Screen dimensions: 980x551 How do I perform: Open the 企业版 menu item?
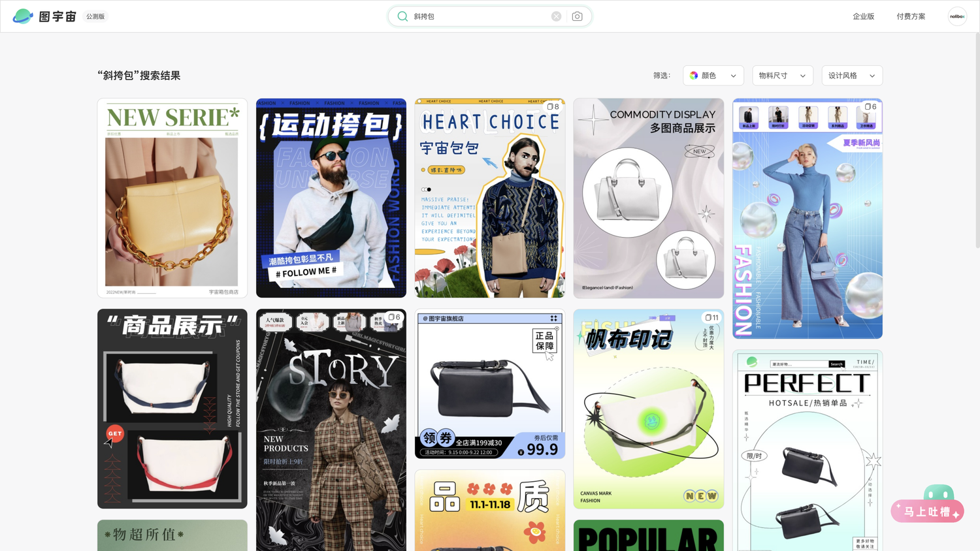pyautogui.click(x=863, y=16)
